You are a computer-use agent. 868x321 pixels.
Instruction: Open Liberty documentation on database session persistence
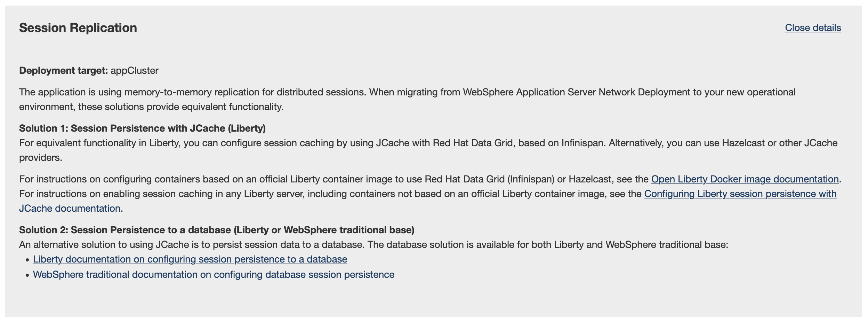[190, 259]
